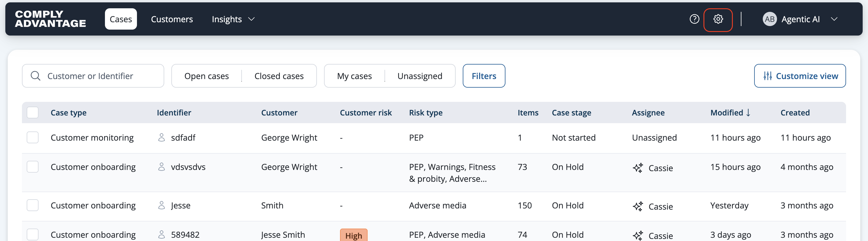Click the AB user avatar

point(770,19)
